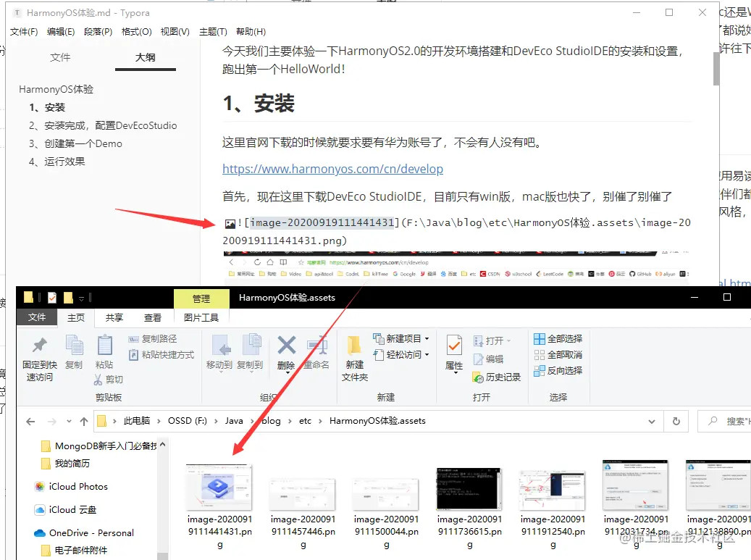The width and height of the screenshot is (751, 560).
Task: Click the up-one-level arrow in Explorer
Action: click(x=84, y=422)
